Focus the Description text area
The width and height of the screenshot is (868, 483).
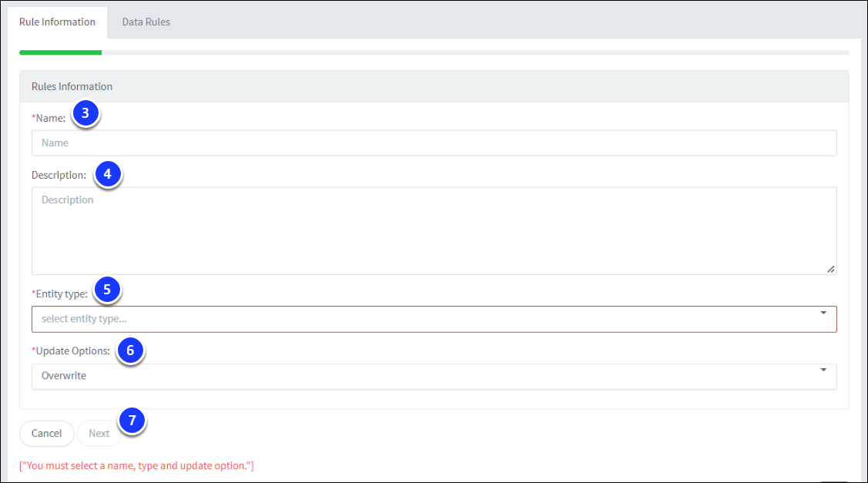point(434,231)
